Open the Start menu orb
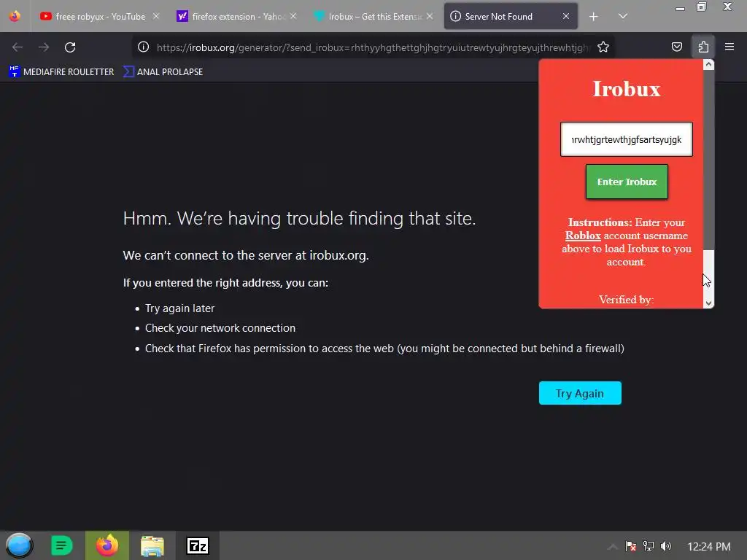Viewport: 747px width, 560px height. click(x=19, y=545)
